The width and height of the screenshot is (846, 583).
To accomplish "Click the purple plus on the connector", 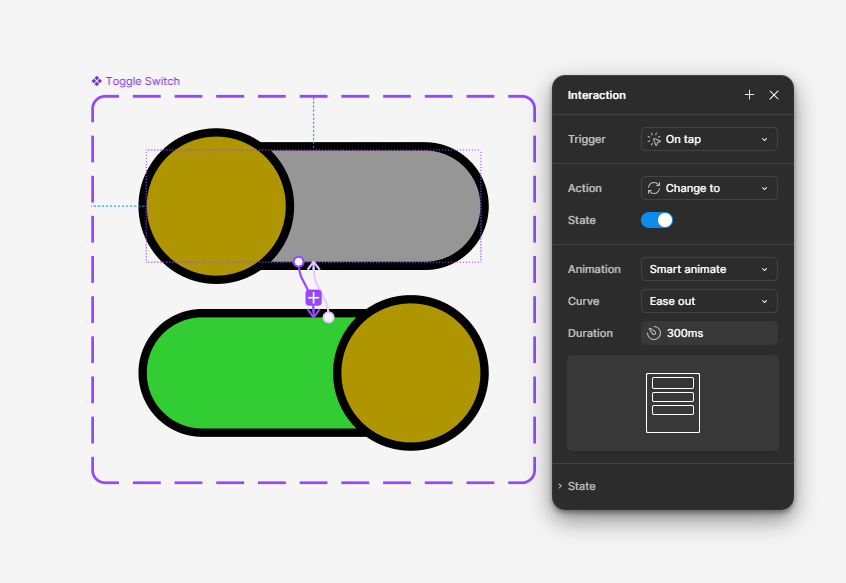I will (313, 298).
